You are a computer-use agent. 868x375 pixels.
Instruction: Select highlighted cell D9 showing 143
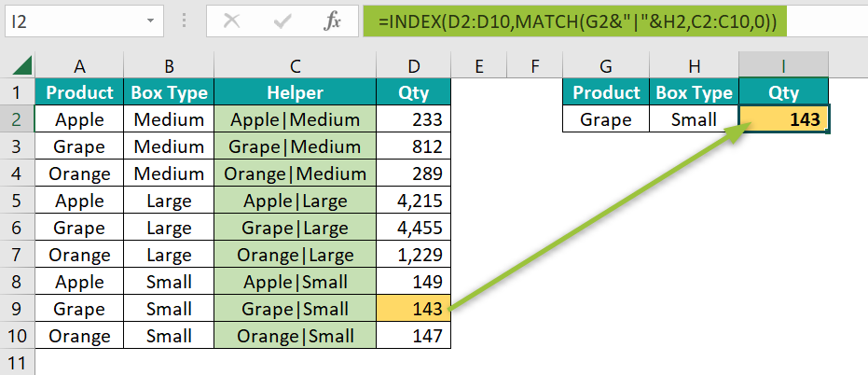click(414, 309)
